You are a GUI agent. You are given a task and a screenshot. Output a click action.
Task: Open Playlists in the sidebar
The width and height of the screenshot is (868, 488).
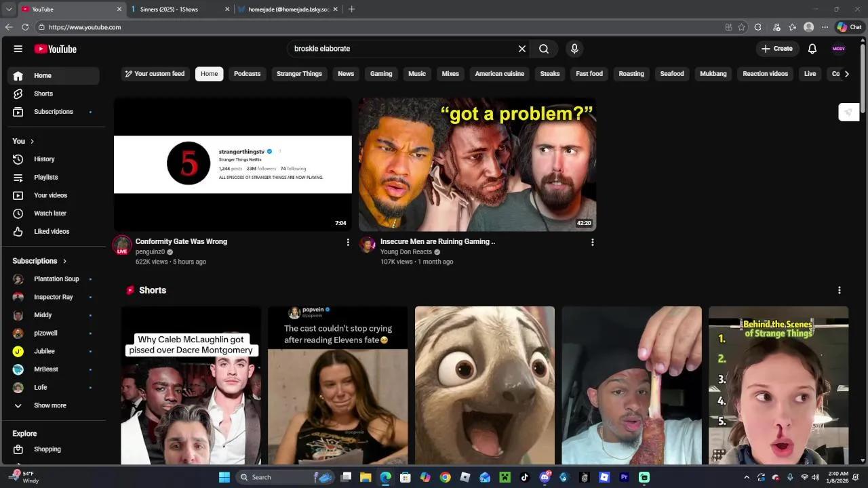click(54, 178)
